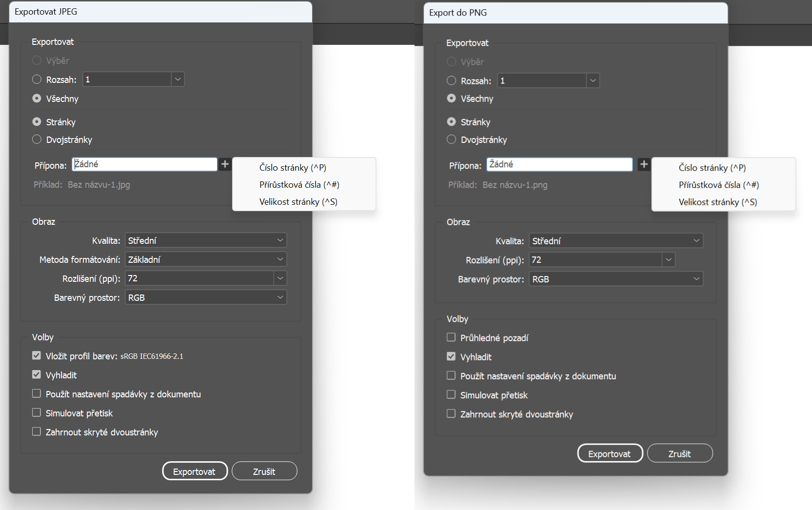Image resolution: width=812 pixels, height=510 pixels.
Task: Click the plus icon beside Přípona in JPEG dialog
Action: point(225,164)
